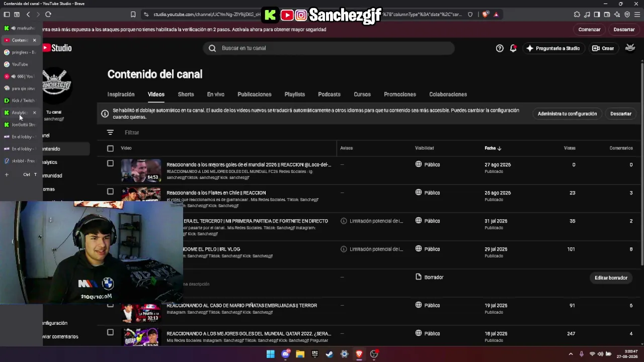Open the notifications bell in Studio

(x=513, y=48)
